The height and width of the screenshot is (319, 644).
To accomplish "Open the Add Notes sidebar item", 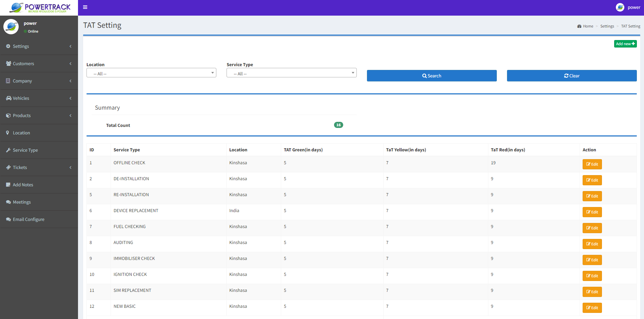I will pos(23,185).
